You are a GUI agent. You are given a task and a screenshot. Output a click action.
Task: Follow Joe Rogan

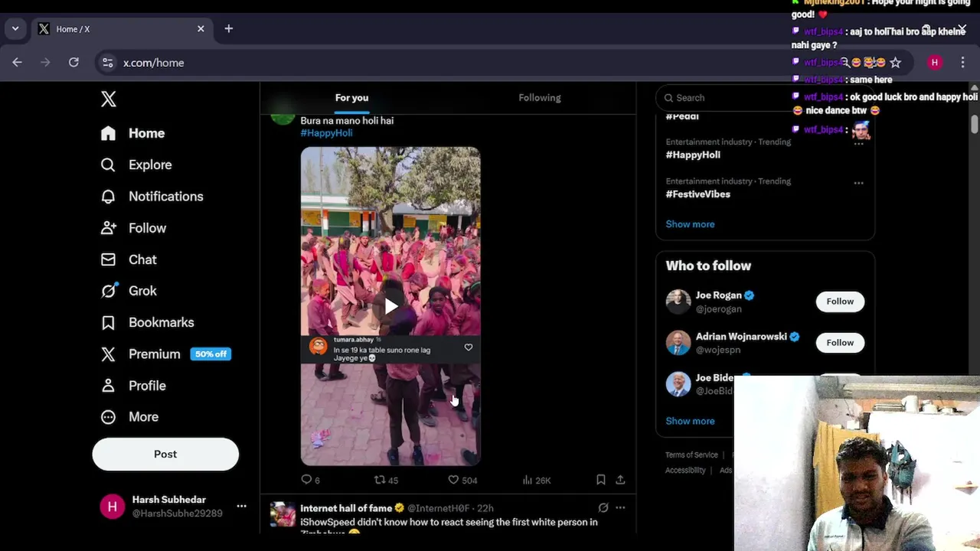click(x=840, y=302)
